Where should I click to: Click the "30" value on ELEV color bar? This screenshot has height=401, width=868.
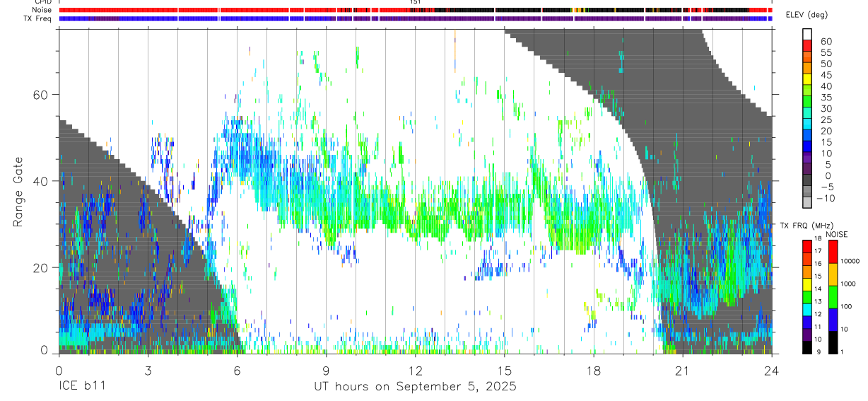[825, 109]
